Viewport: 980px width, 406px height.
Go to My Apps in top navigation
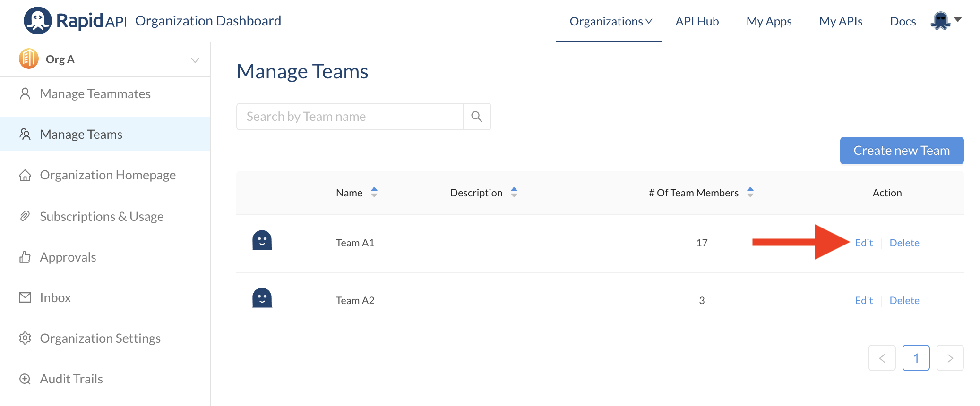(x=769, y=21)
